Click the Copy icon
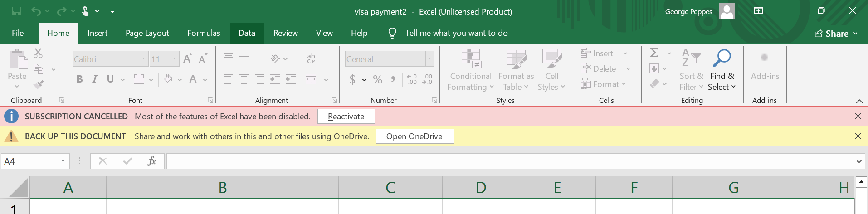Screen dimensions: 868x214 click(x=39, y=69)
